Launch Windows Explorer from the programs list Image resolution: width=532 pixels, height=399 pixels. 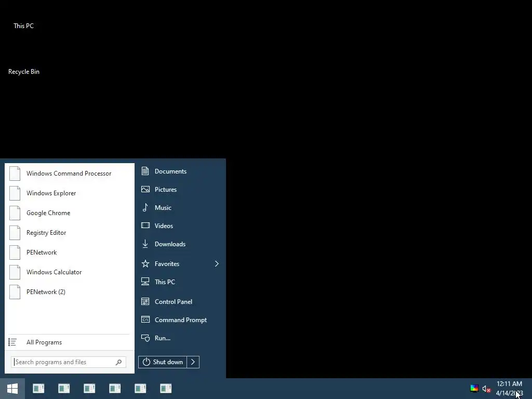click(70, 193)
